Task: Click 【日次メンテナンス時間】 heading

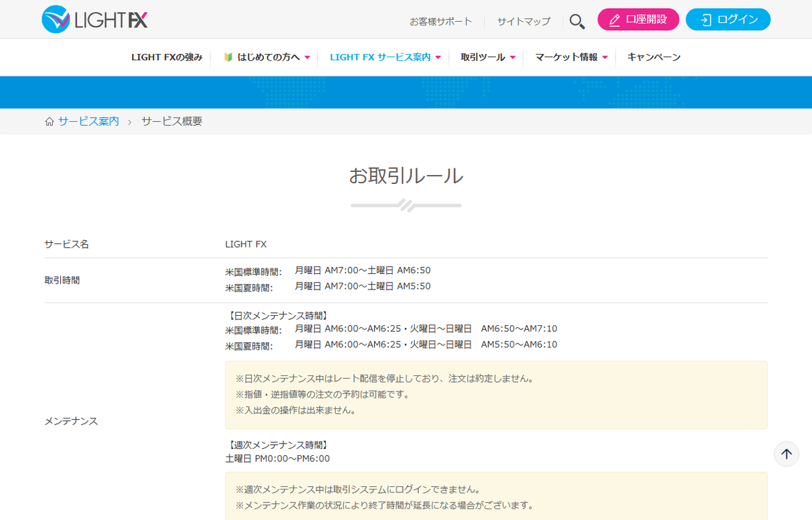Action: [x=277, y=316]
